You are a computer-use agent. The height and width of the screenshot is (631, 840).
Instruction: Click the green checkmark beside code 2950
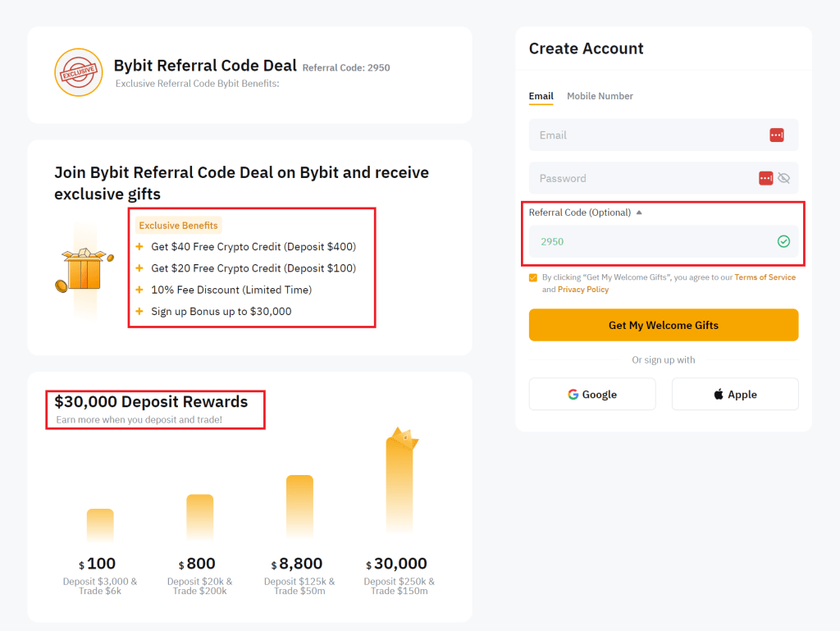783,241
